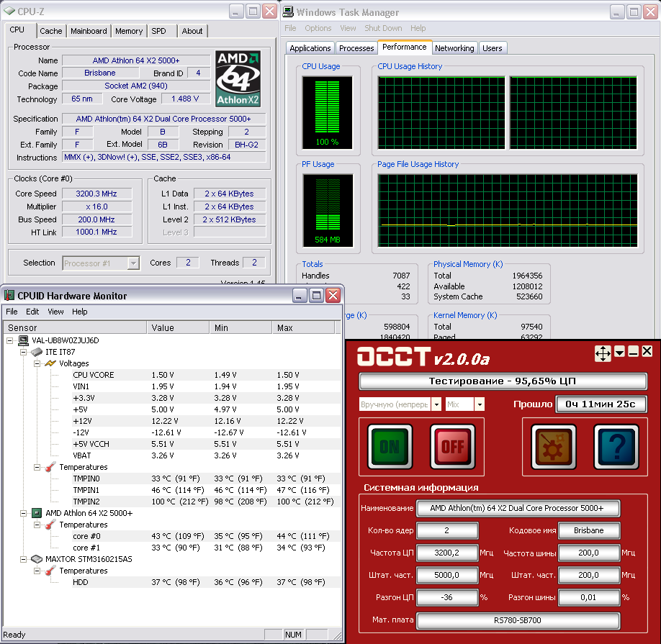Image resolution: width=661 pixels, height=644 pixels.
Task: Switch to the Mainboard tab in CPU-Z
Action: 89,31
